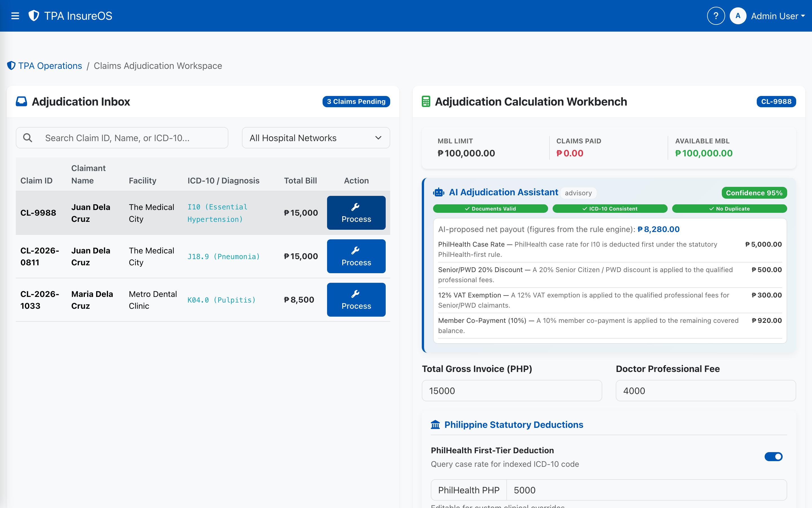812x508 pixels.
Task: Click the Total Gross Invoice field
Action: [x=512, y=390]
